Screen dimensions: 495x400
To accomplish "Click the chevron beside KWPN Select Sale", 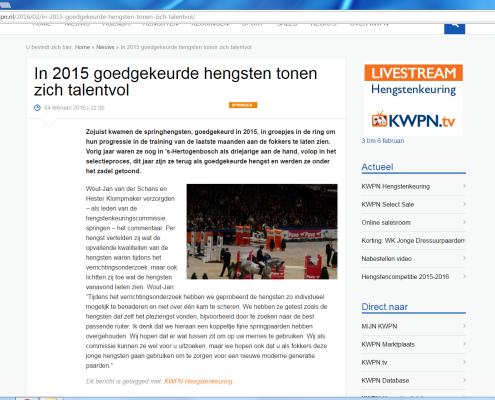I will (x=464, y=204).
